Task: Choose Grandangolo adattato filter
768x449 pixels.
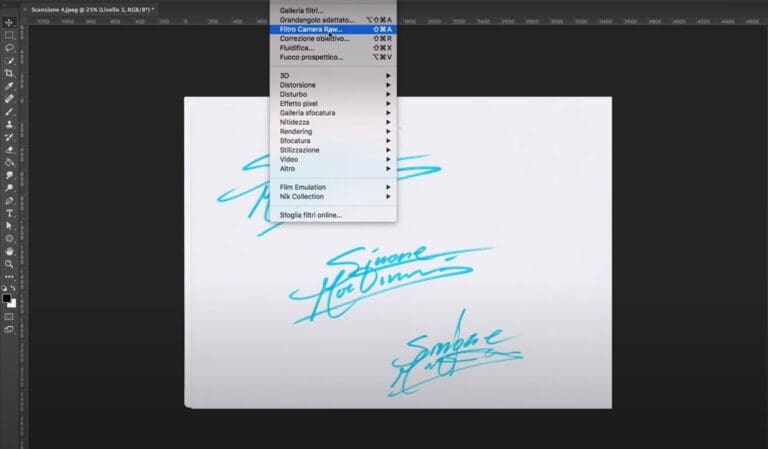Action: pyautogui.click(x=333, y=20)
